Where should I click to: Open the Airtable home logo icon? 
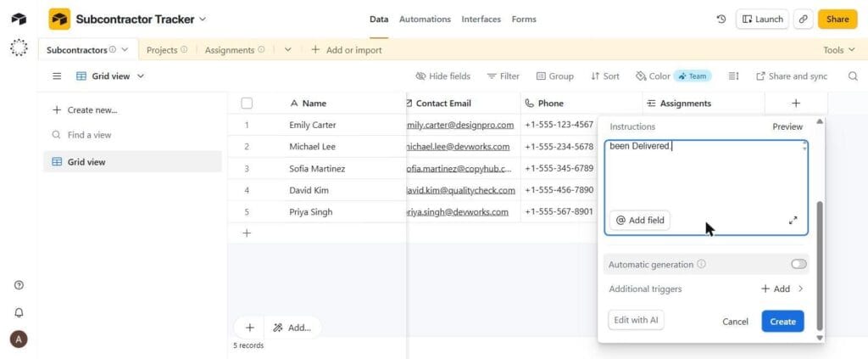pos(19,19)
